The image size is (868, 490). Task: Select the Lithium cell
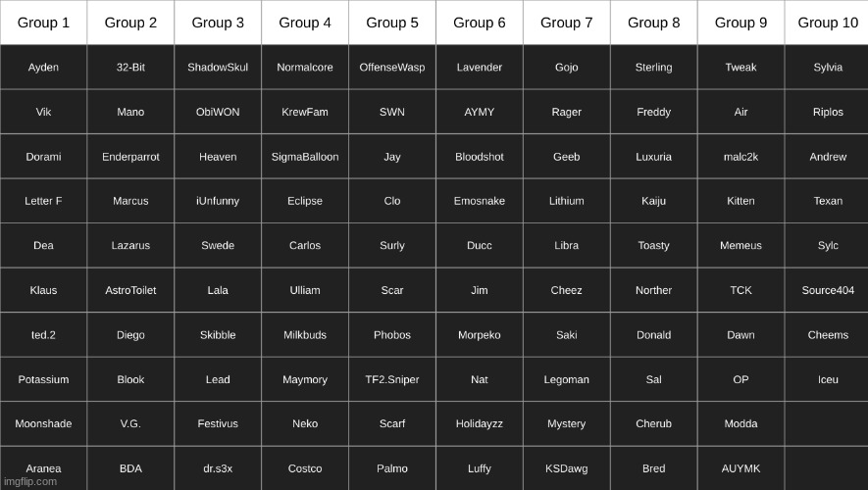tap(566, 201)
